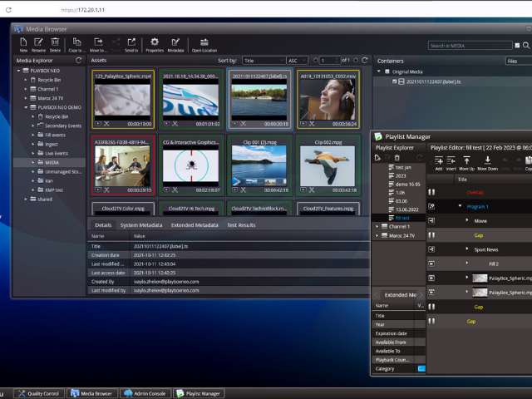Open asset Properties via the gear icon
The height and width of the screenshot is (399, 532).
pyautogui.click(x=155, y=42)
